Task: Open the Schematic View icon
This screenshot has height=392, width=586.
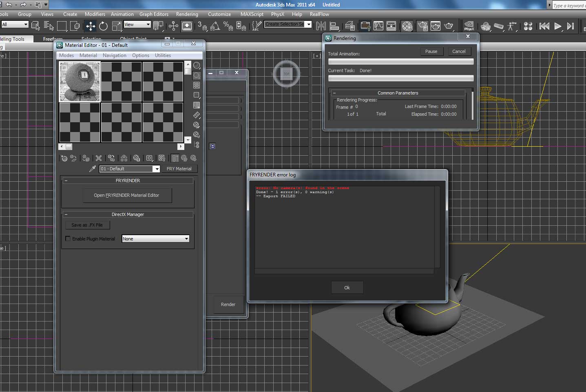Action: (391, 26)
